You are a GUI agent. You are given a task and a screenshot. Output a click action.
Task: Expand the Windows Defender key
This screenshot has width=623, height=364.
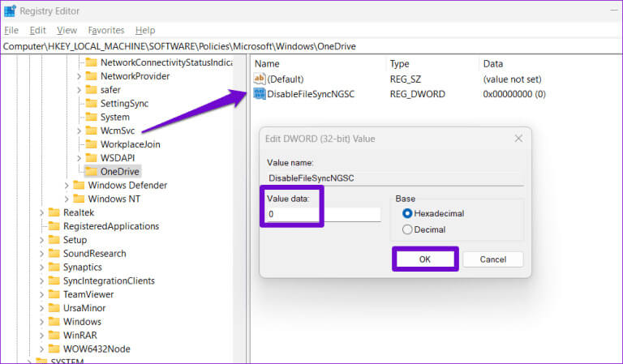(x=67, y=186)
